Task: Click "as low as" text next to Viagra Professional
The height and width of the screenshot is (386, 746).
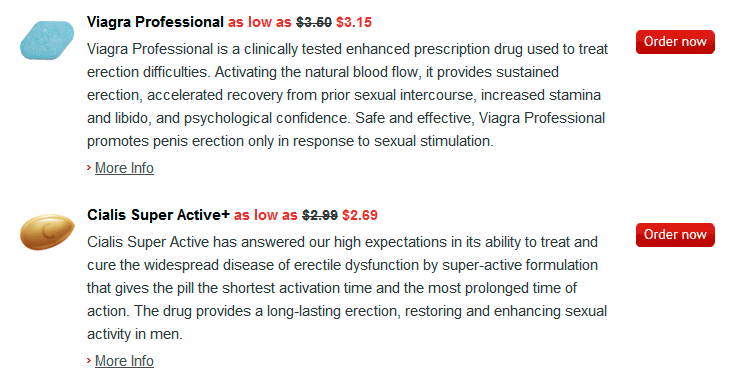Action: 260,22
